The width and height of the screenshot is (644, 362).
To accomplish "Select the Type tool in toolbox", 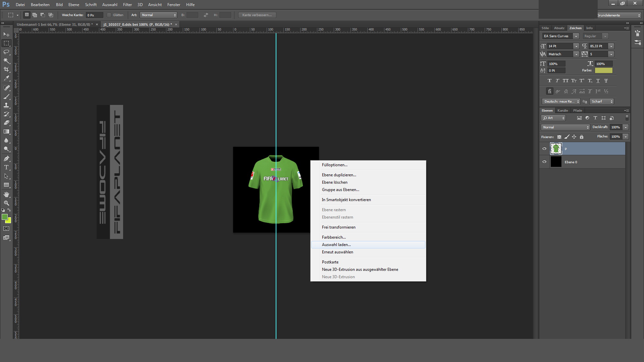I will point(6,167).
